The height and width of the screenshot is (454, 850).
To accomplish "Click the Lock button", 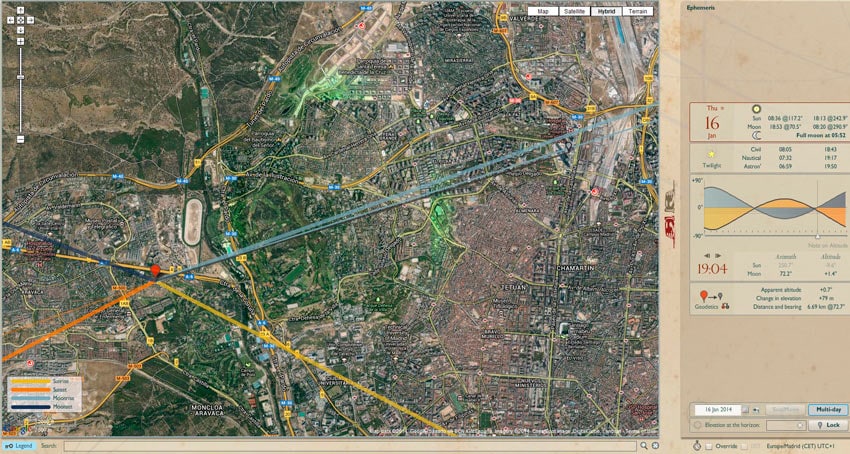I will 828,425.
